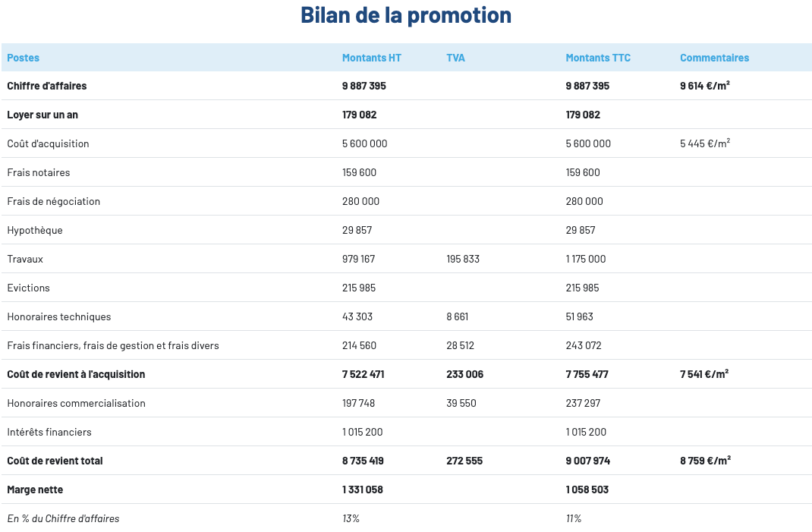
Task: Click the Intérêts financiers row label
Action: pyautogui.click(x=49, y=432)
